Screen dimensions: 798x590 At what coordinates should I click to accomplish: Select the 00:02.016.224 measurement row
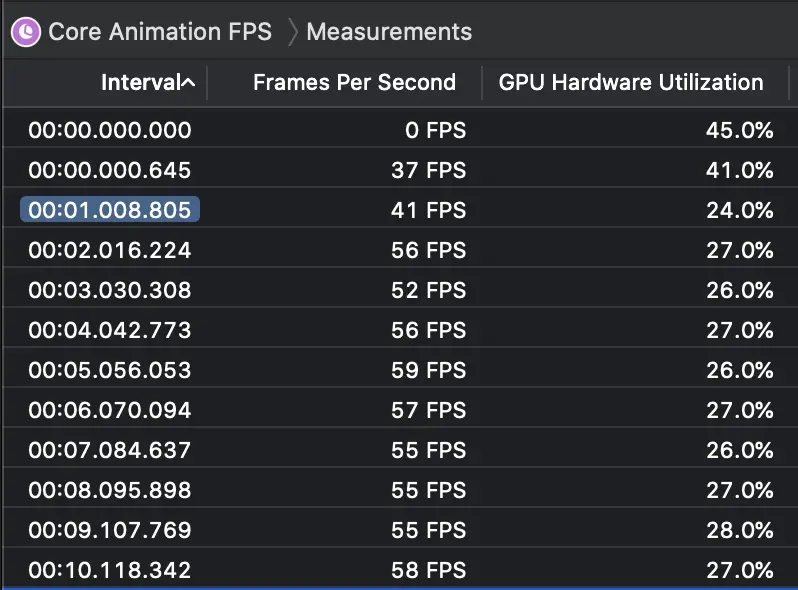(110, 250)
